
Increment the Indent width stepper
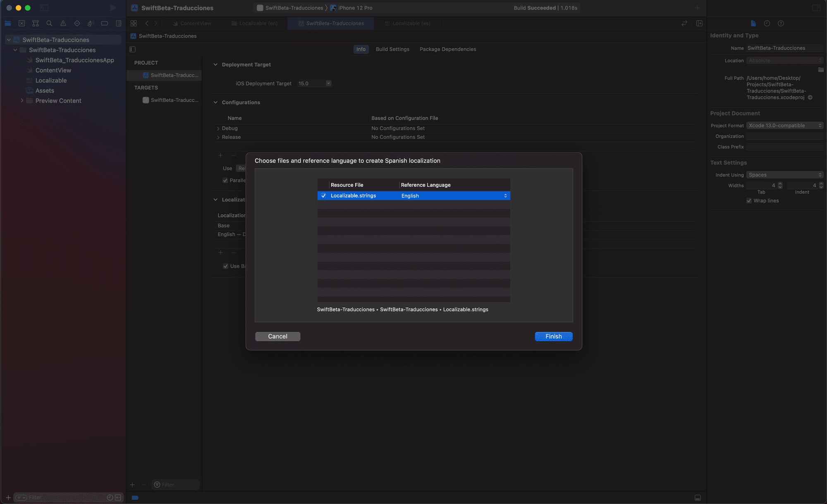pyautogui.click(x=821, y=184)
